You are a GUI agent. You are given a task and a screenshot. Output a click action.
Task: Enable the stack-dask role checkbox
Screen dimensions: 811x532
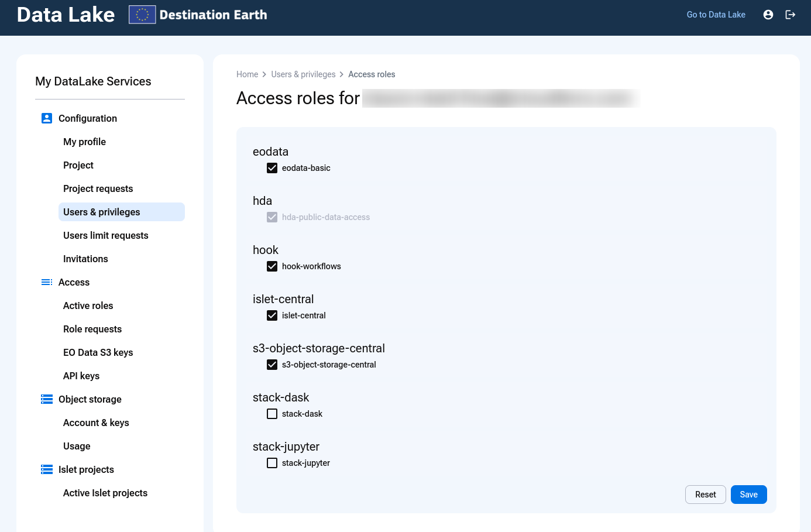tap(272, 414)
